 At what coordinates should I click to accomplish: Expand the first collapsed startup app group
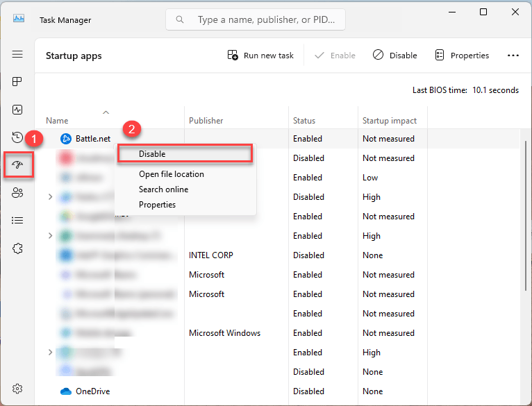point(50,197)
